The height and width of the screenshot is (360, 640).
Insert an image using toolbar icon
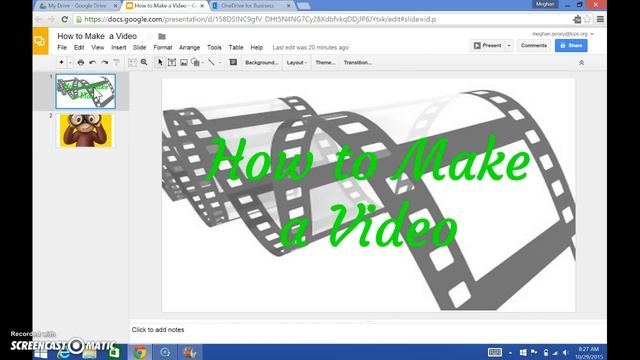tap(184, 62)
